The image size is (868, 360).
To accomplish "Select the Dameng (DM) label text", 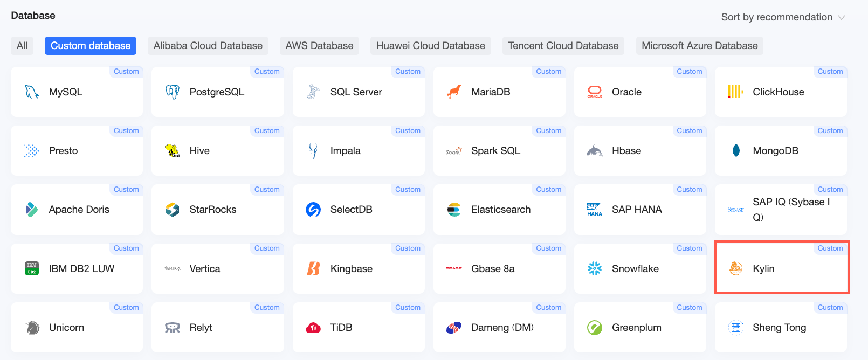I will [x=502, y=327].
